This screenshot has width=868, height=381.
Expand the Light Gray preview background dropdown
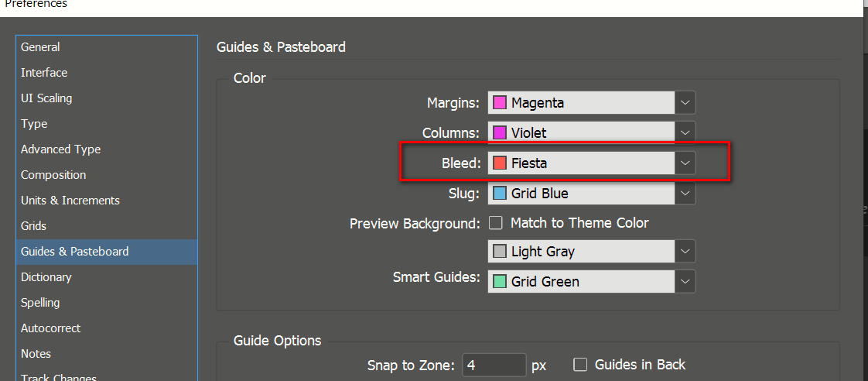pyautogui.click(x=685, y=252)
